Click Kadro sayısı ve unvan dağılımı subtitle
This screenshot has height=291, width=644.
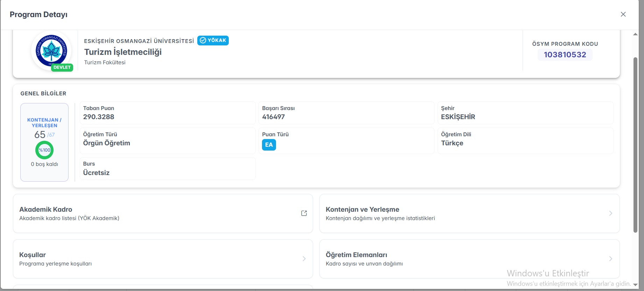pyautogui.click(x=364, y=264)
